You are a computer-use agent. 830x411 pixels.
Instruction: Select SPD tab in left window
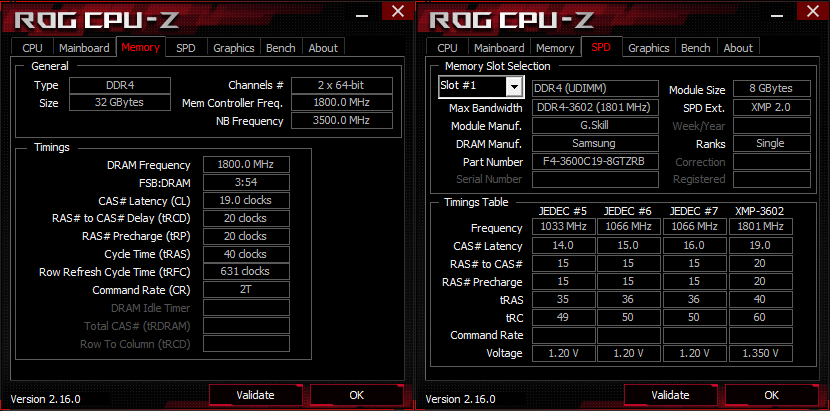coord(186,48)
